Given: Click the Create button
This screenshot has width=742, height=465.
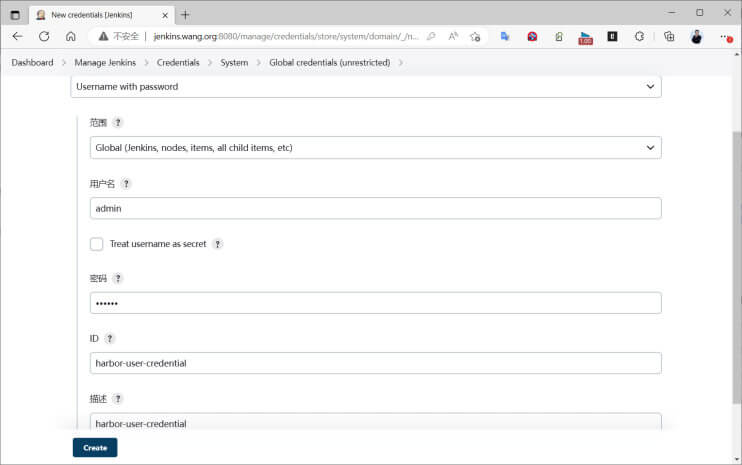Looking at the screenshot, I should 95,447.
